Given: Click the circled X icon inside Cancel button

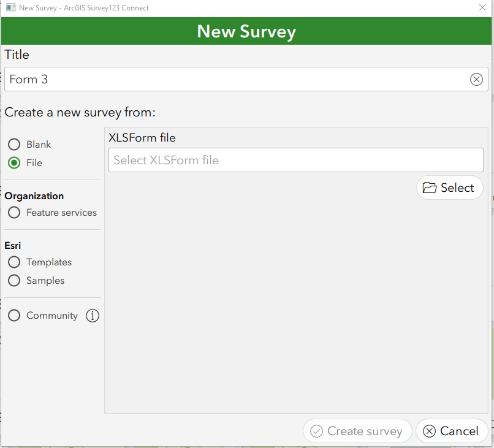Looking at the screenshot, I should [429, 431].
